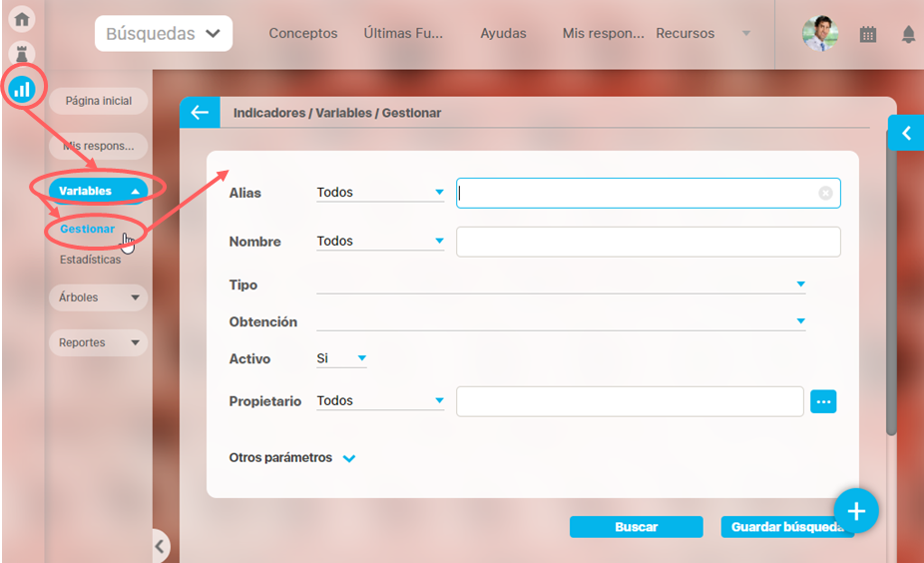924x563 pixels.
Task: Click the round plus add button
Action: 856,511
